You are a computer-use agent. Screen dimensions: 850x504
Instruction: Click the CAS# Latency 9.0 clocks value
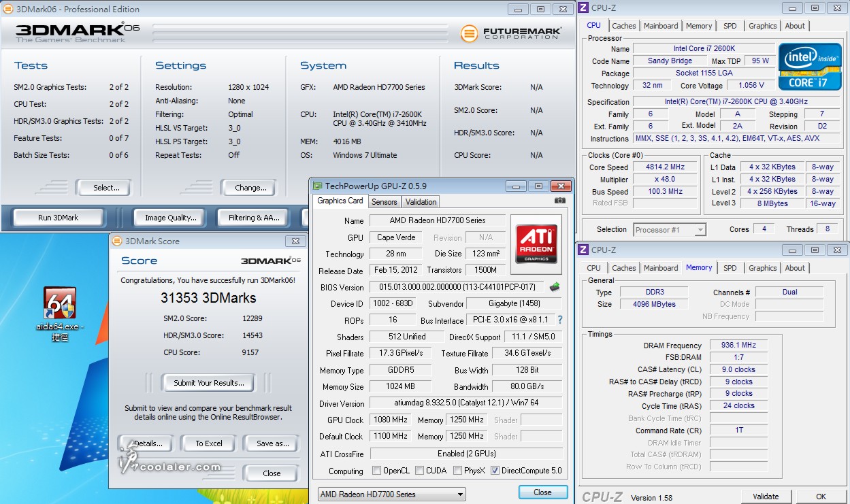coord(738,369)
